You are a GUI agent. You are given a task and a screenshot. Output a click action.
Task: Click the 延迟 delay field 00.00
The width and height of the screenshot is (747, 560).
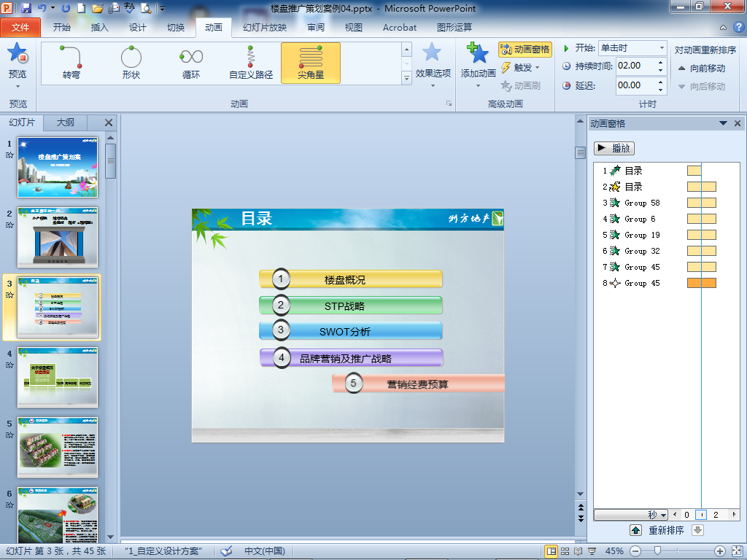[x=635, y=85]
